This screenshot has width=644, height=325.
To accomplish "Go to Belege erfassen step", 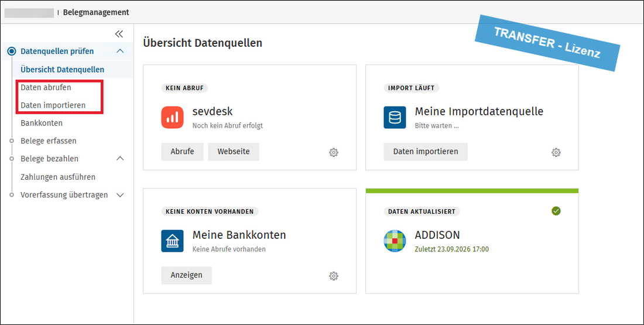I will pos(49,141).
